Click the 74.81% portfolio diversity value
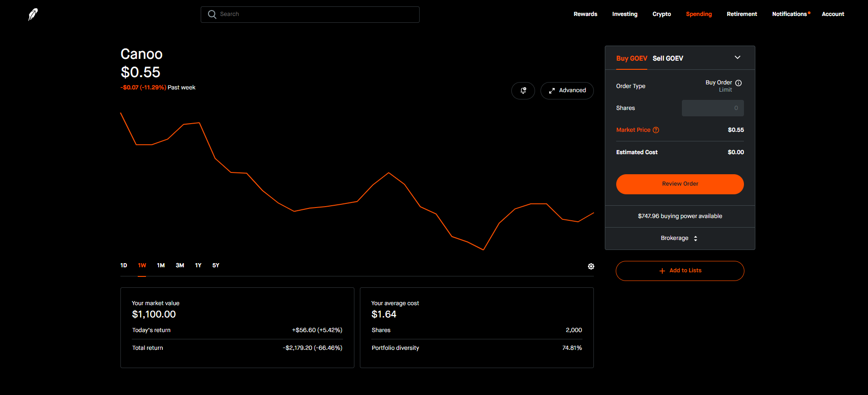This screenshot has width=868, height=395. coord(572,348)
